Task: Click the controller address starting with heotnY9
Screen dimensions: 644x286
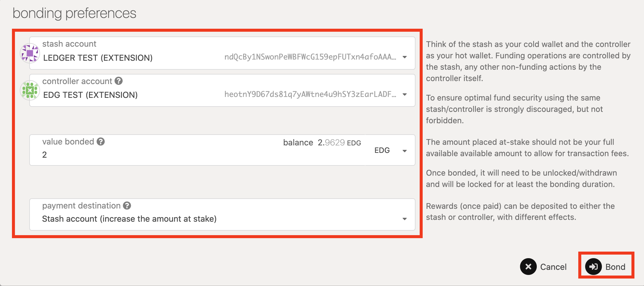Action: click(x=310, y=95)
